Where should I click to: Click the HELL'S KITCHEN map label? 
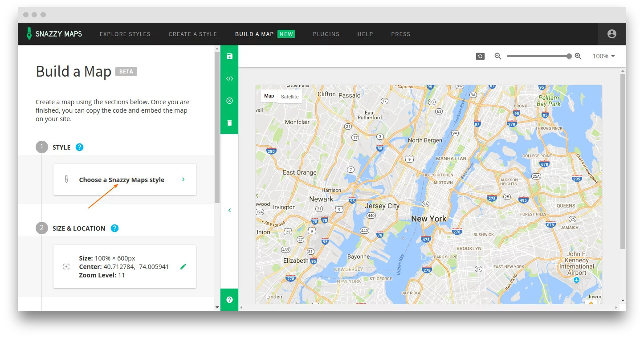pos(438,175)
